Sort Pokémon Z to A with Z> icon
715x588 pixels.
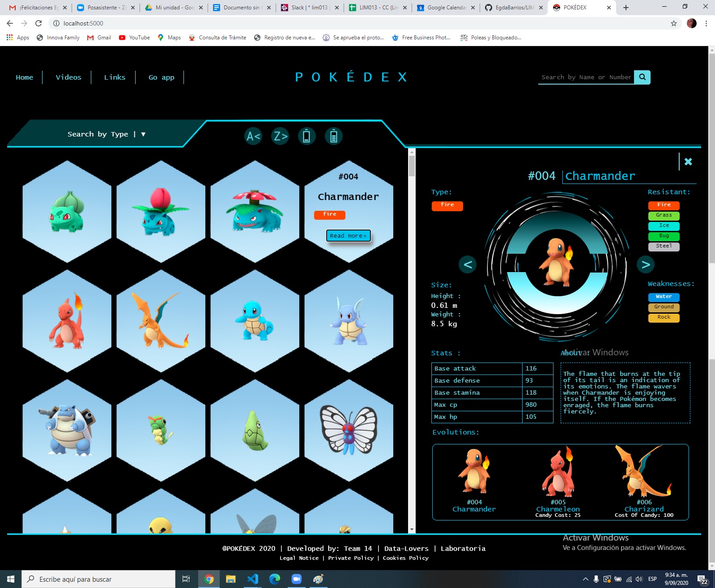click(280, 136)
